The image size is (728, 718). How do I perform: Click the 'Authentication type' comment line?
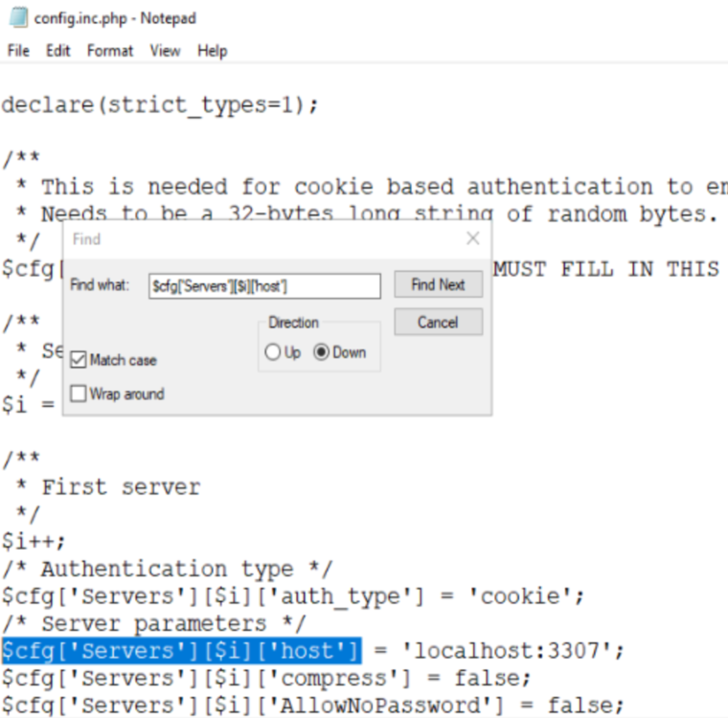click(168, 570)
